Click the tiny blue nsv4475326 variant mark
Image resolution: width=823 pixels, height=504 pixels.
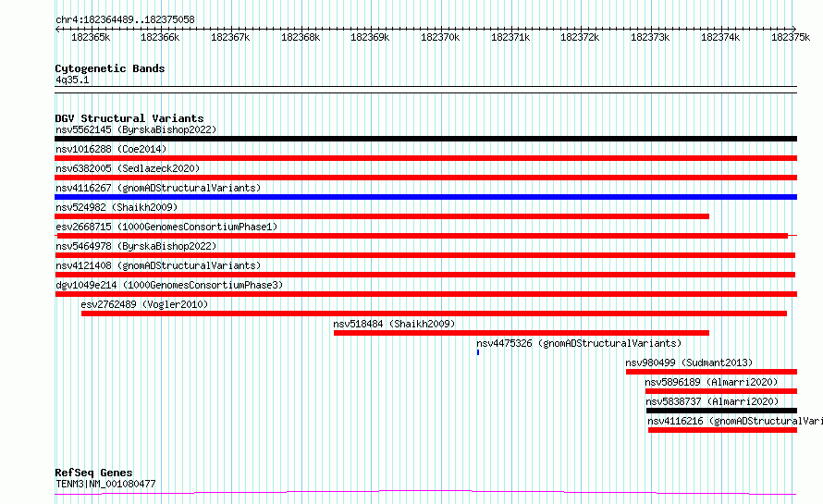pyautogui.click(x=478, y=352)
